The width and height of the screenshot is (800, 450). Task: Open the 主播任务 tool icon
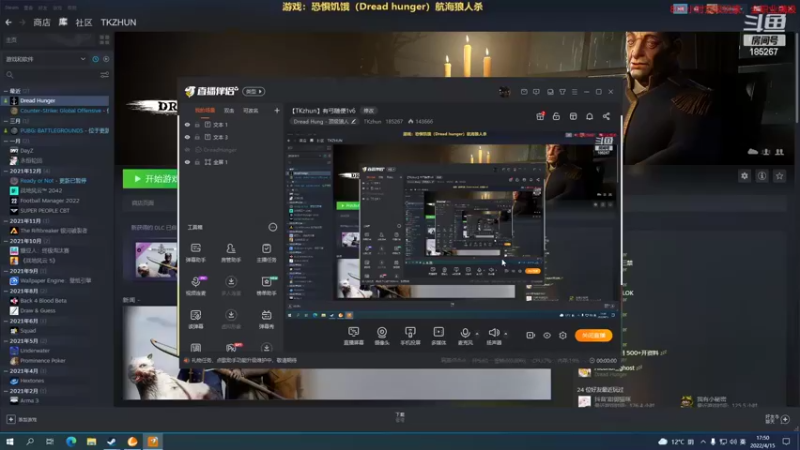pyautogui.click(x=266, y=248)
